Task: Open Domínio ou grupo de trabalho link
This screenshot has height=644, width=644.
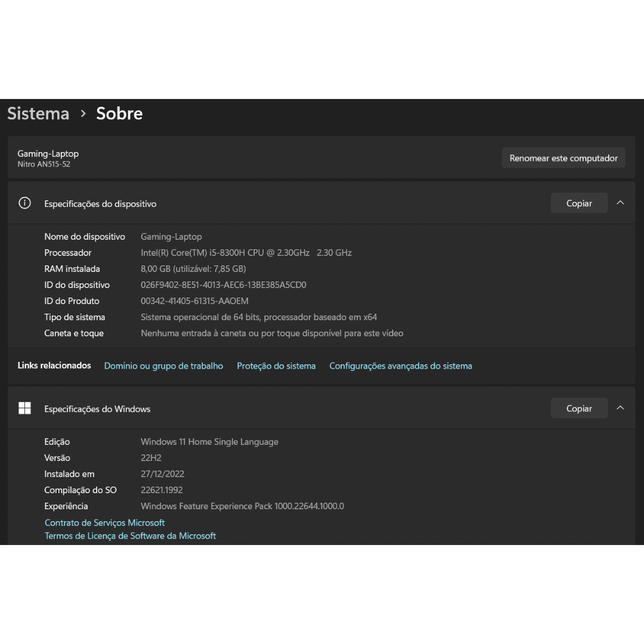Action: 163,366
